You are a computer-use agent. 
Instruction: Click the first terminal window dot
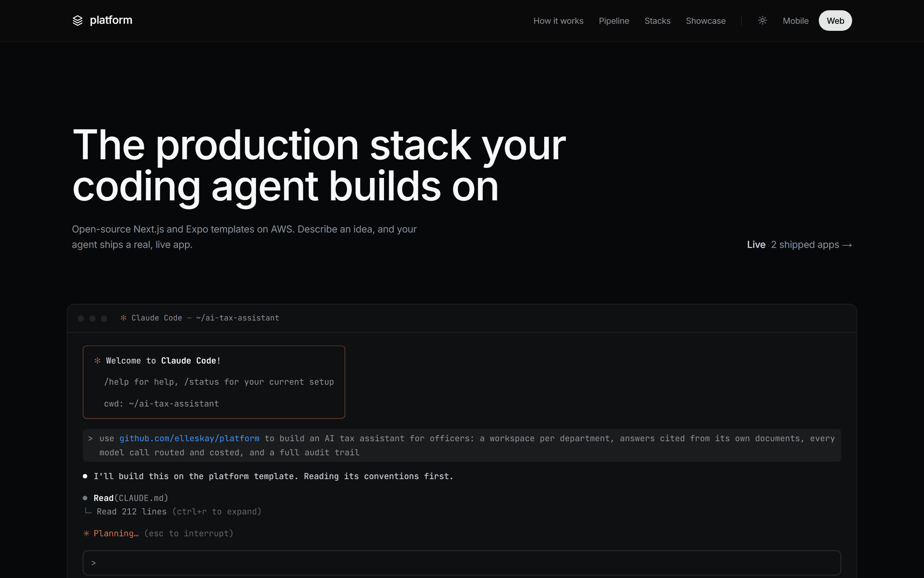pos(81,319)
